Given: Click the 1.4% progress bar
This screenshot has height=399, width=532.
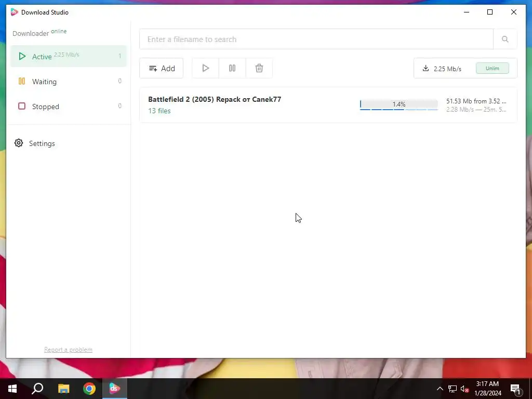Looking at the screenshot, I should 399,104.
